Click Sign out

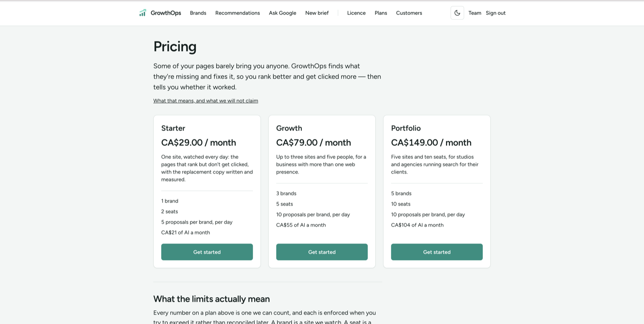[495, 13]
